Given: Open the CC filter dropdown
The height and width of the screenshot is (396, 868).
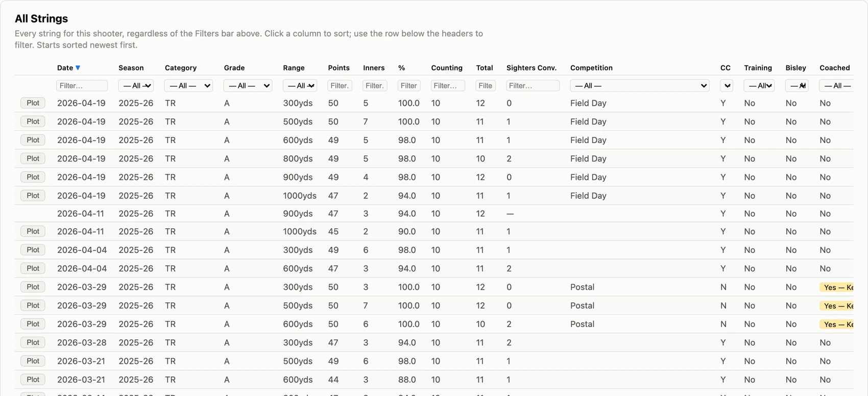Looking at the screenshot, I should click(x=727, y=86).
